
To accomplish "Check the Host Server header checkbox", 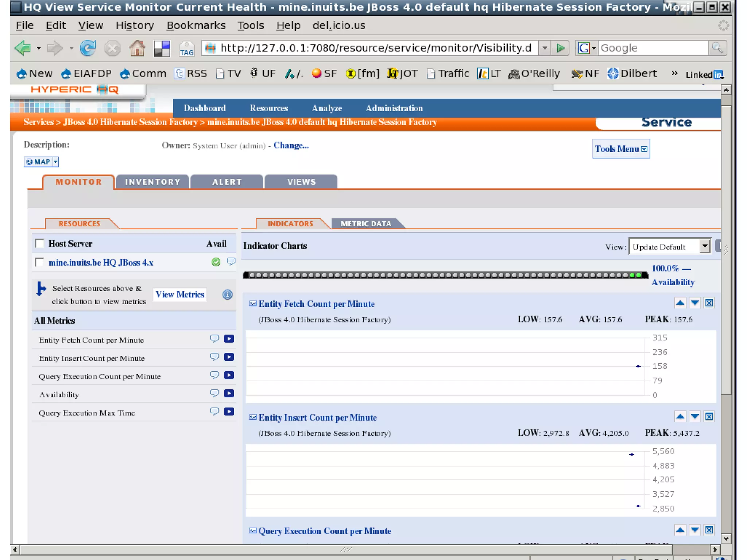I will (x=39, y=243).
